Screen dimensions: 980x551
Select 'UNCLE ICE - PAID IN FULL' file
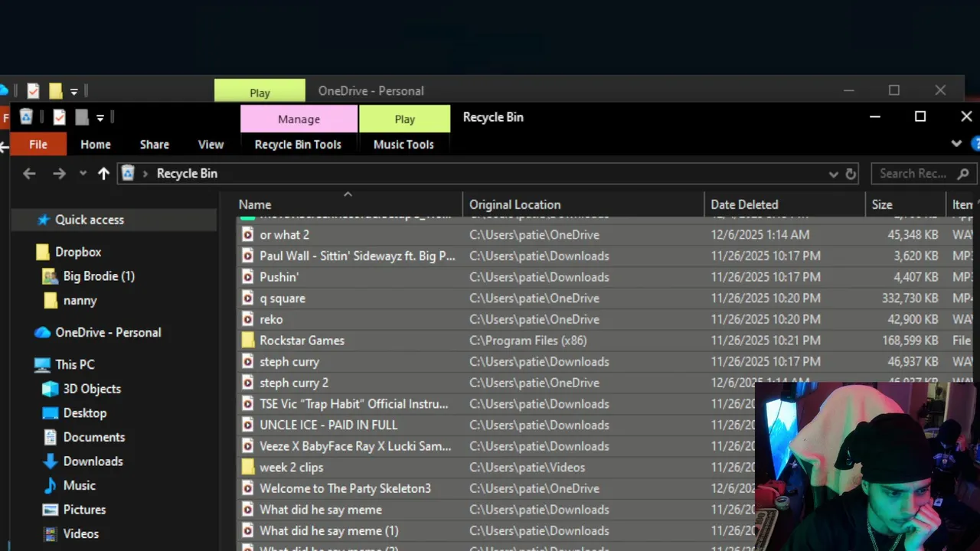point(328,425)
